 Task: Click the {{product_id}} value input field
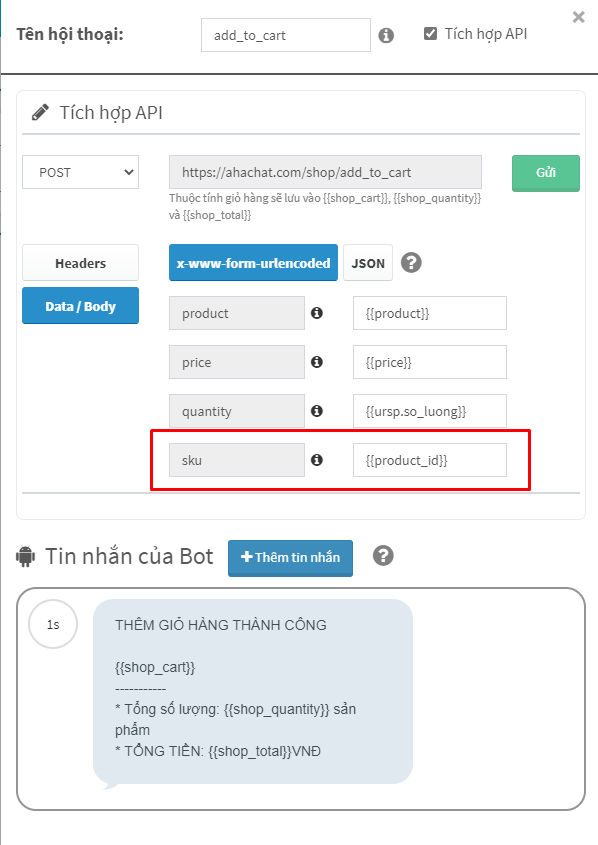pyautogui.click(x=430, y=460)
